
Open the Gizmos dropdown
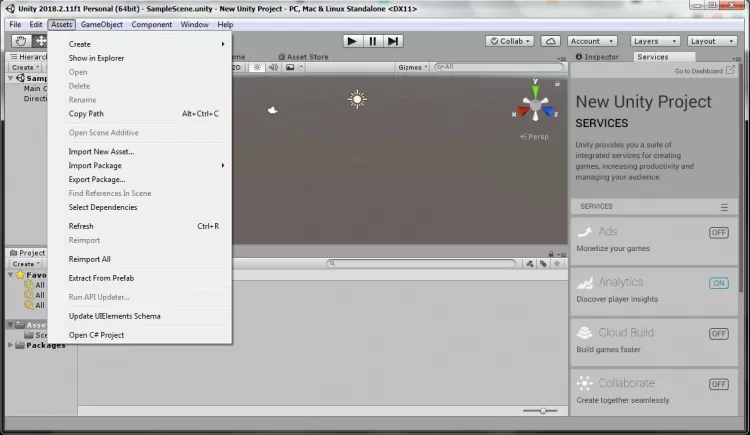412,67
